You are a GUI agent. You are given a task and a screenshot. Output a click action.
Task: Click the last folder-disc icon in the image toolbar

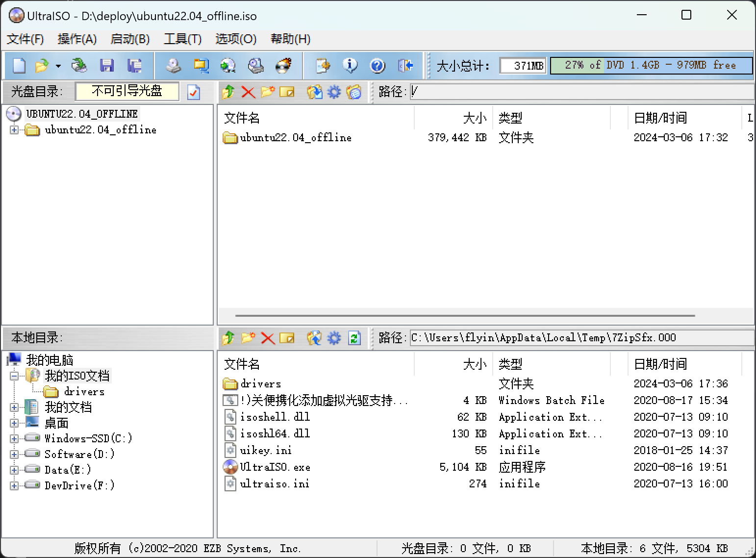pyautogui.click(x=353, y=92)
